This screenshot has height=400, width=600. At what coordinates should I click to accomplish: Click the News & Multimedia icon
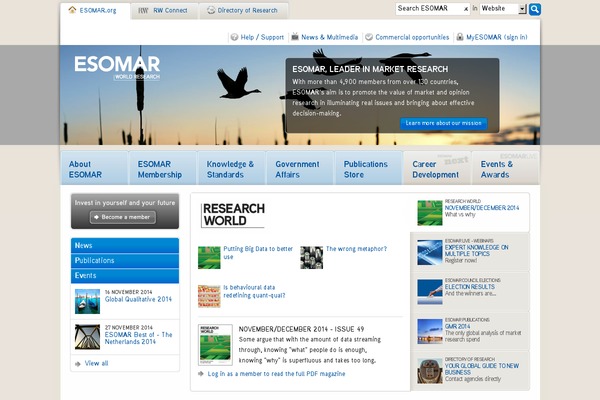(x=295, y=37)
